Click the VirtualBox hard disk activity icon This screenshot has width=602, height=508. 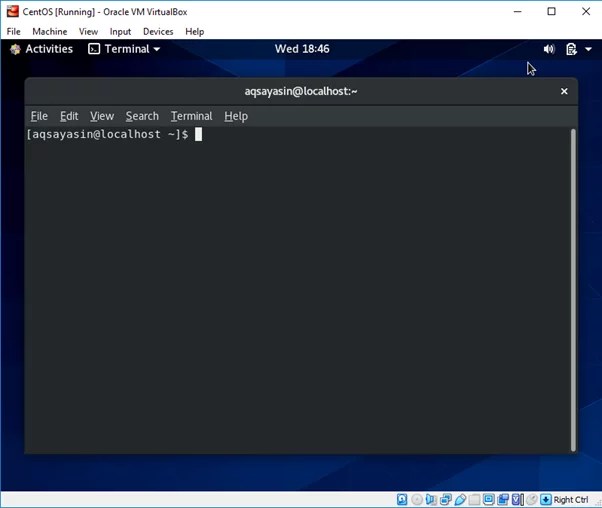pos(402,499)
